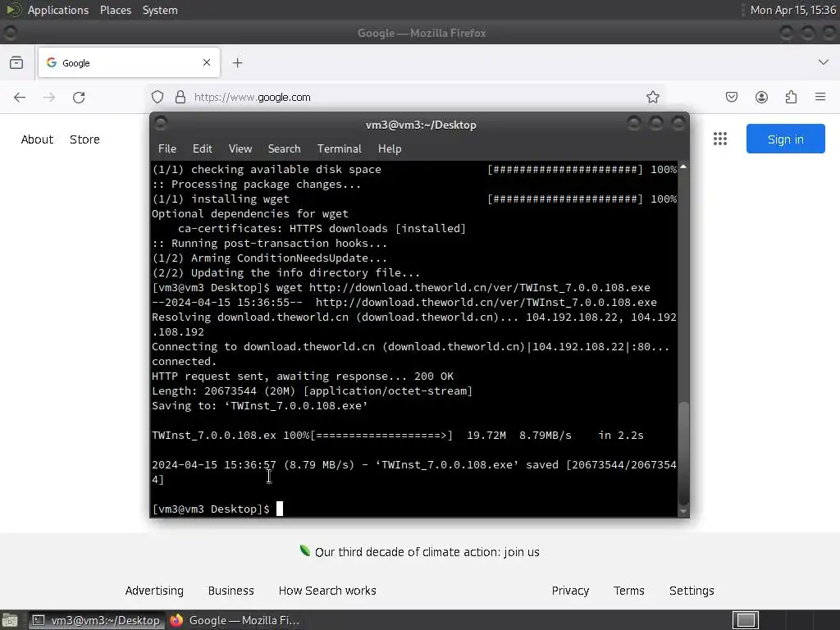The width and height of the screenshot is (840, 630).
Task: Click the 'Saving to: TWInst_7.0.0.108.exe' line
Action: (260, 405)
